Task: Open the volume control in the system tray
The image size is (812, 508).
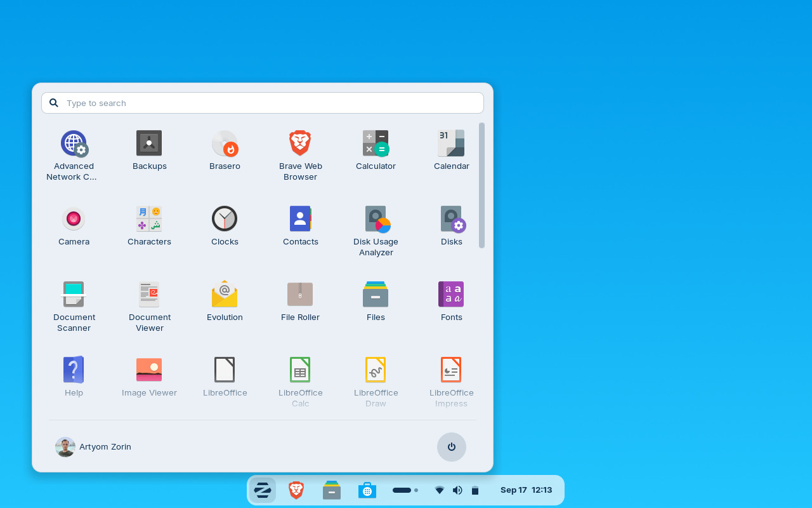Action: point(457,490)
